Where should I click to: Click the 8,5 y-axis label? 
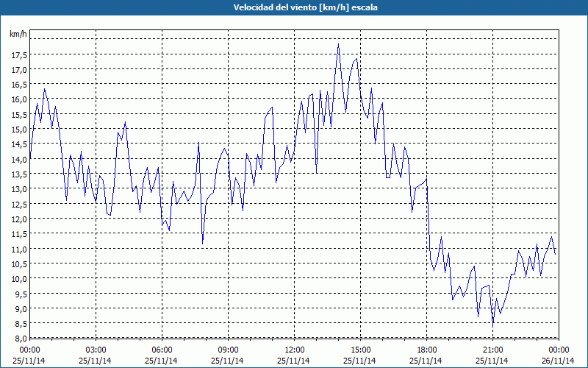(21, 323)
